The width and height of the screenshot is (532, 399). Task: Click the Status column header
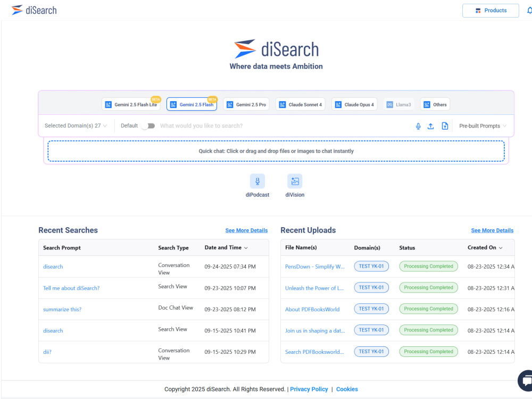407,248
